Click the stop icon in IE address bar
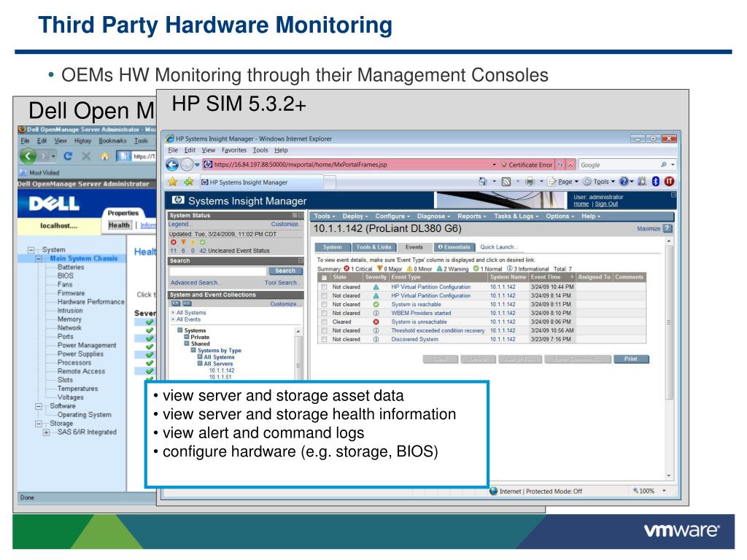This screenshot has height=560, width=747. pos(570,165)
